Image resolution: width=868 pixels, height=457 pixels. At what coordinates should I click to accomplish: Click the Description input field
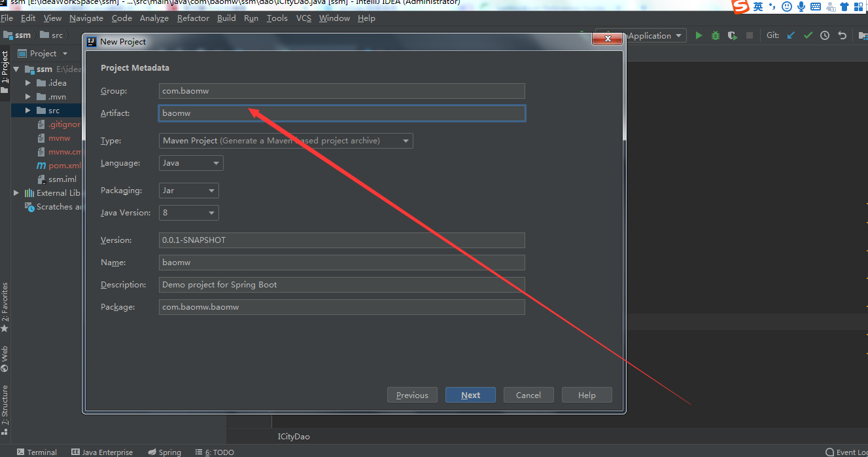coord(341,285)
